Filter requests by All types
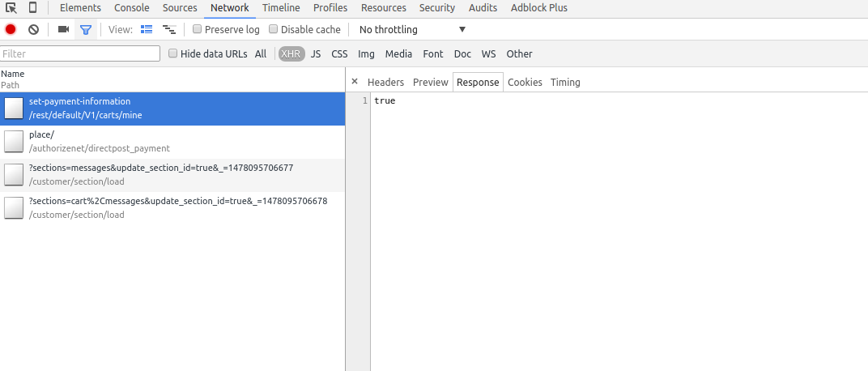Viewport: 868px width, 371px height. (x=261, y=53)
